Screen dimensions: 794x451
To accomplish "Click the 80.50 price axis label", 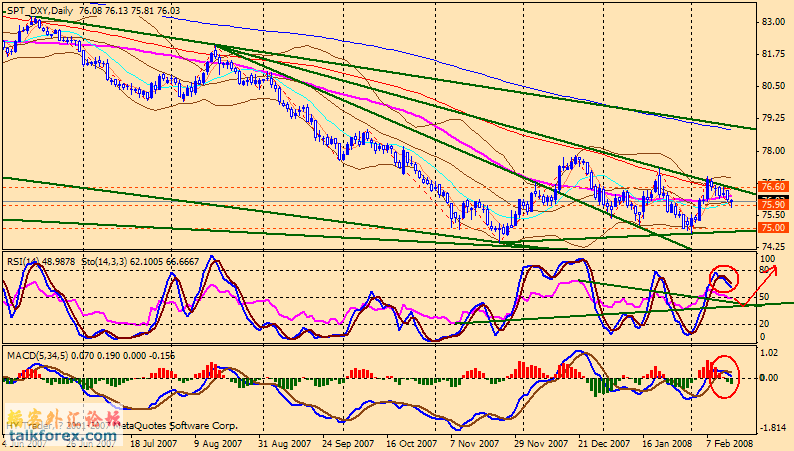I will (773, 86).
